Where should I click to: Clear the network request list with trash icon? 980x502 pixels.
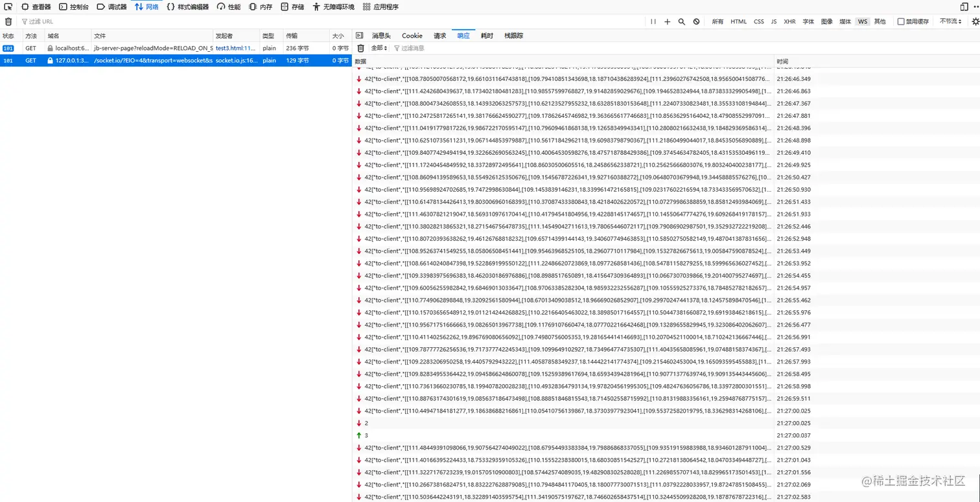coord(8,21)
